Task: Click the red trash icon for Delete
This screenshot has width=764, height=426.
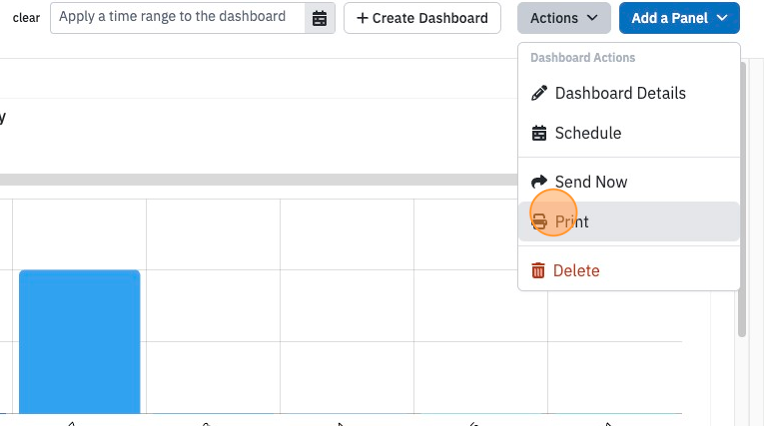Action: pyautogui.click(x=538, y=271)
